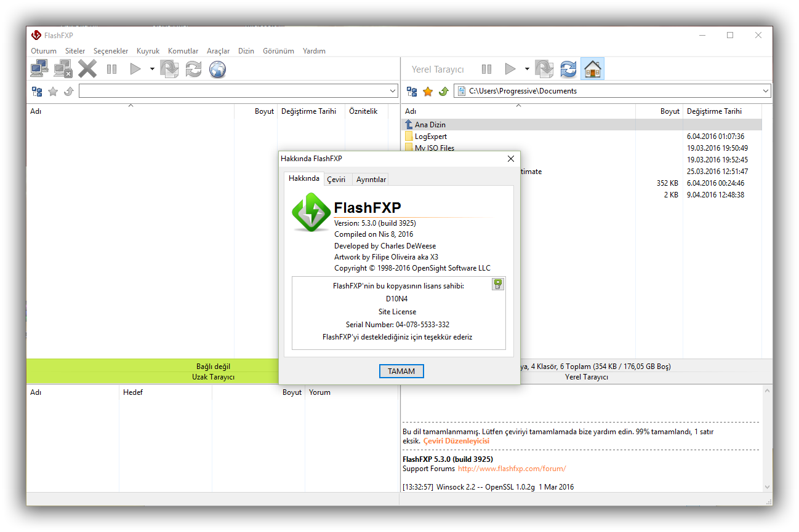
Task: Click the pause icon in local pane toolbar
Action: pyautogui.click(x=486, y=69)
